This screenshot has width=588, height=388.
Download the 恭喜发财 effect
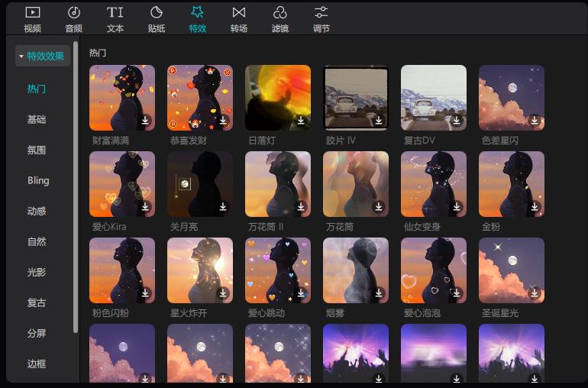(x=223, y=121)
